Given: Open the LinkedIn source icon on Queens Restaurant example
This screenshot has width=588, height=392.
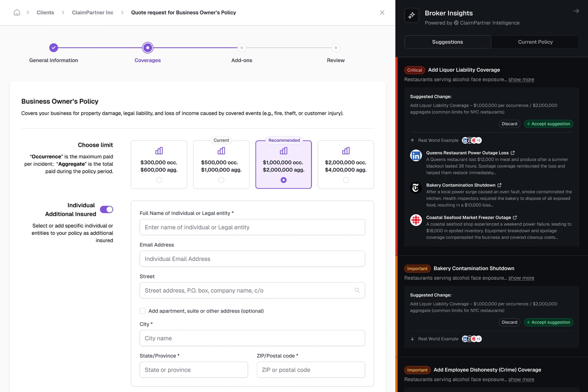Looking at the screenshot, I should [416, 155].
